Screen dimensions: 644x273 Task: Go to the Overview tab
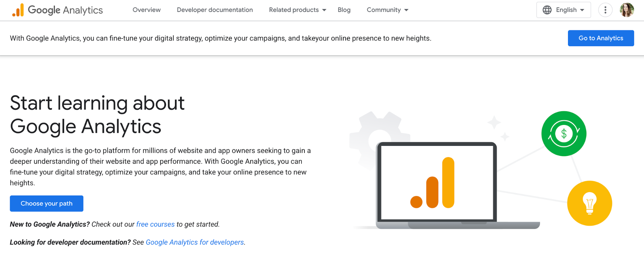(x=147, y=10)
